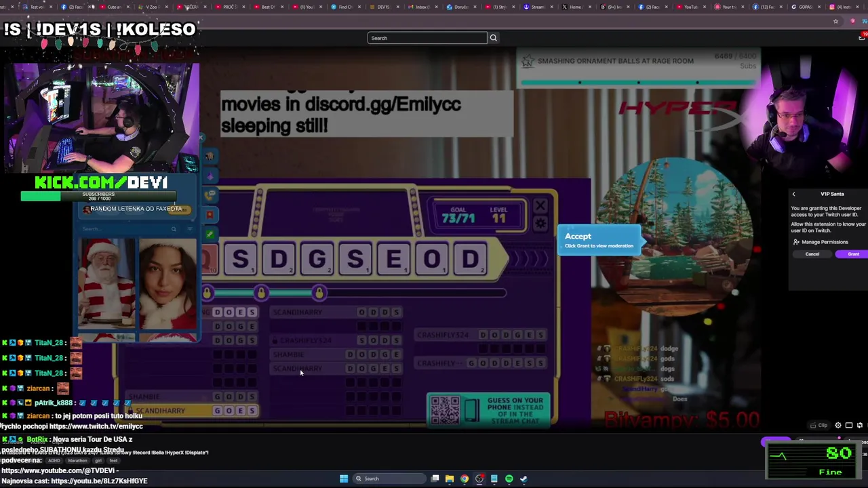Open Chrome from the taskbar

(465, 479)
